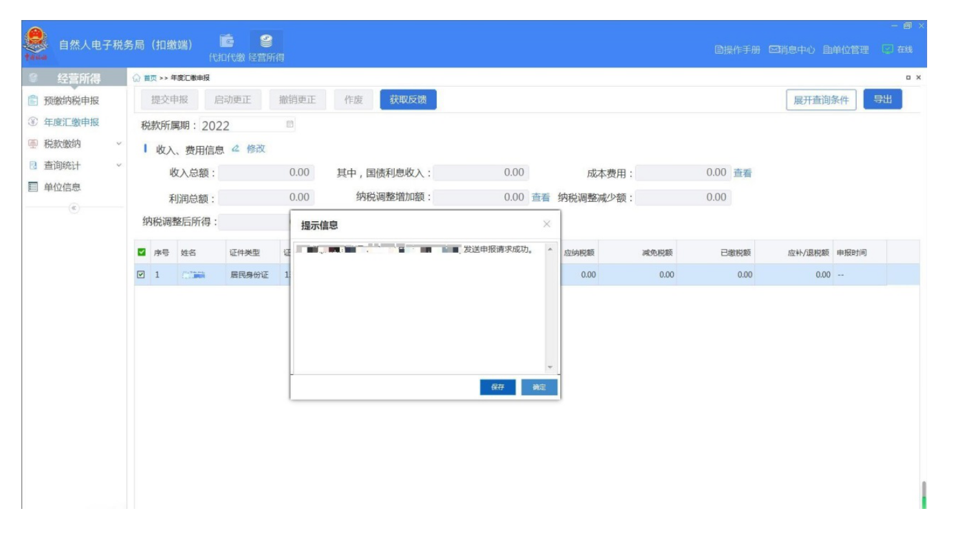Open the calendar picker for 税款所属期

click(x=290, y=124)
